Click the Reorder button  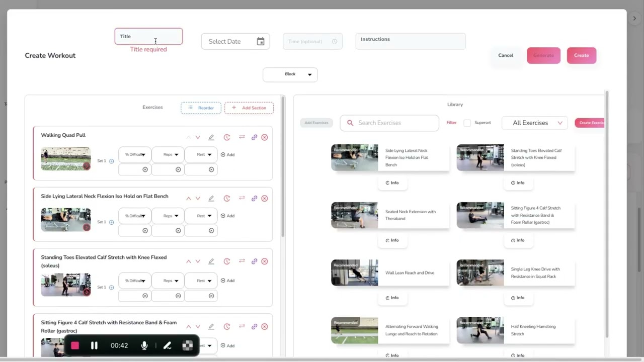(201, 108)
